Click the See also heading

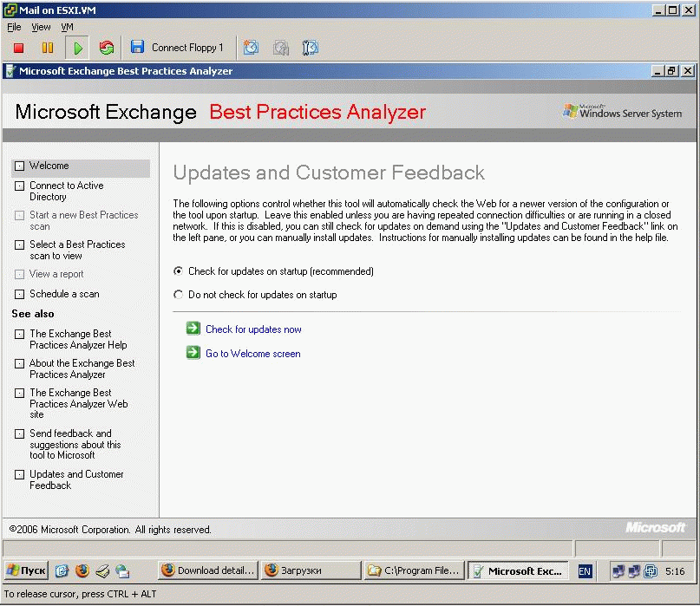pyautogui.click(x=33, y=314)
